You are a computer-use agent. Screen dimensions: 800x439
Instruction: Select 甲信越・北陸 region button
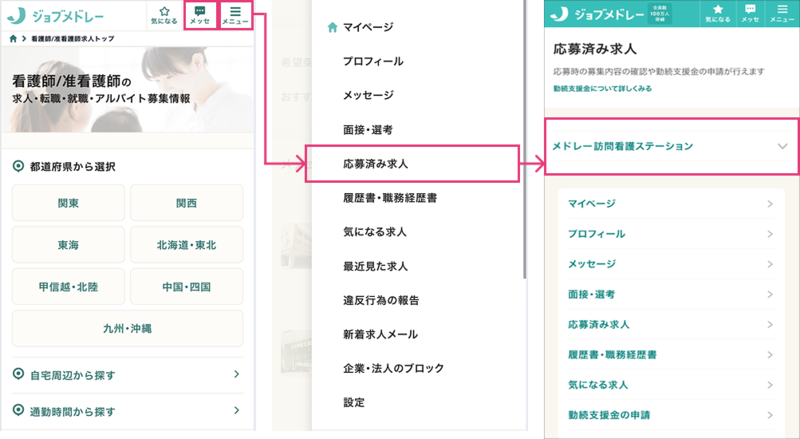(x=68, y=287)
